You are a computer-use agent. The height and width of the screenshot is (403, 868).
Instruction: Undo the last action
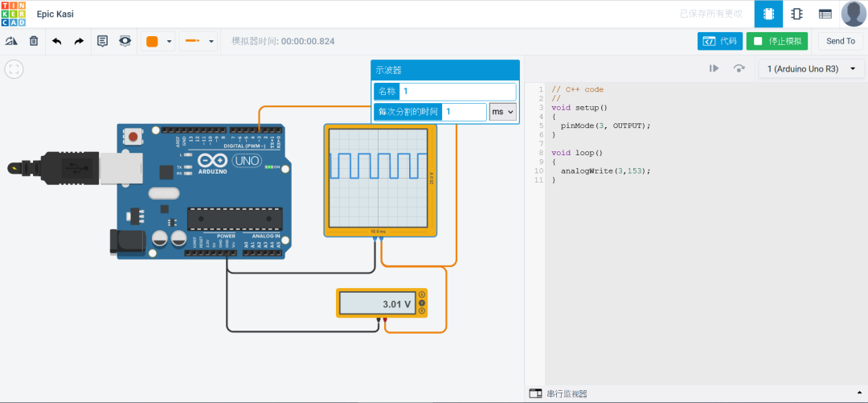click(56, 42)
